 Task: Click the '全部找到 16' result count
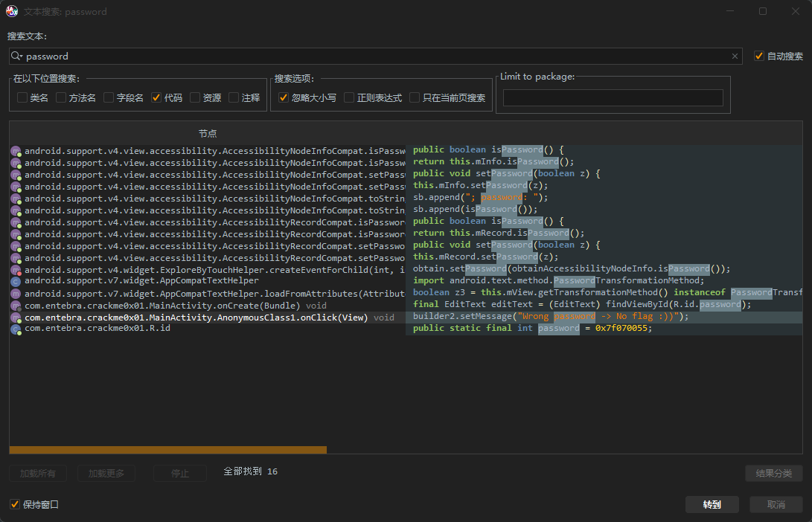click(x=250, y=472)
